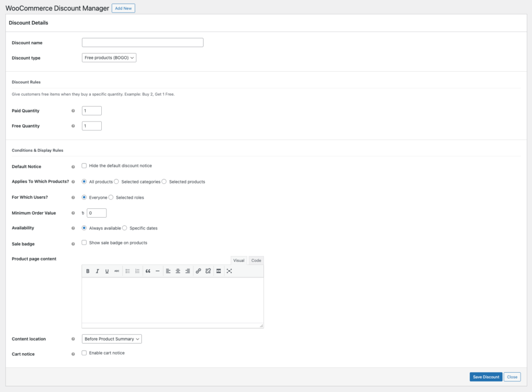Show help tip for For Which Users
Screen dimensions: 532x392
[73, 198]
